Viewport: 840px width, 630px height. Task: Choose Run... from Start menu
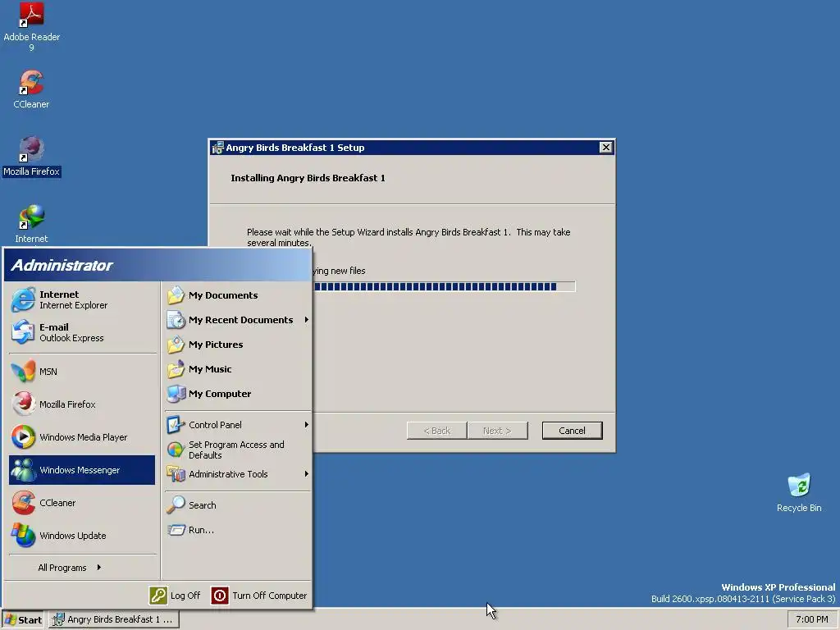[201, 530]
